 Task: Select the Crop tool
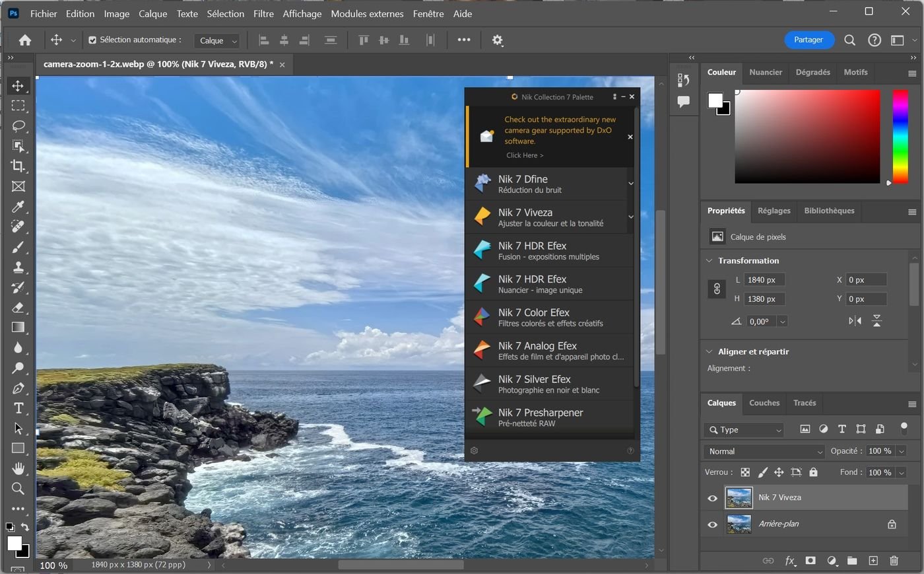[x=18, y=166]
